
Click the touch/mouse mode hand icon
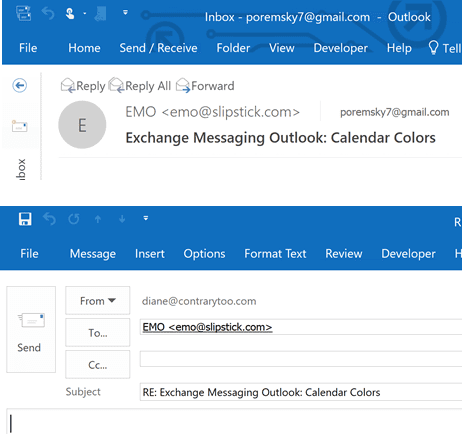pos(70,14)
